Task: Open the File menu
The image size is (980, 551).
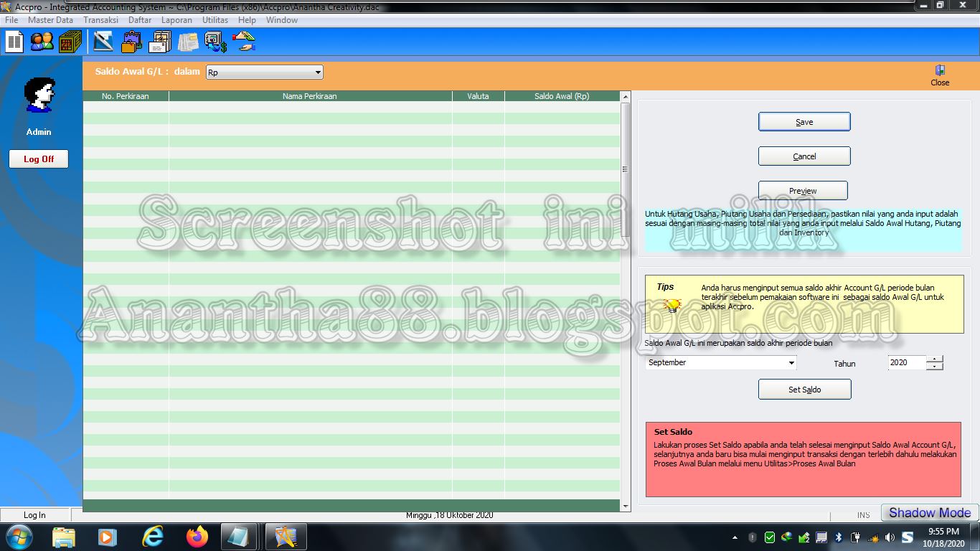Action: (x=11, y=20)
